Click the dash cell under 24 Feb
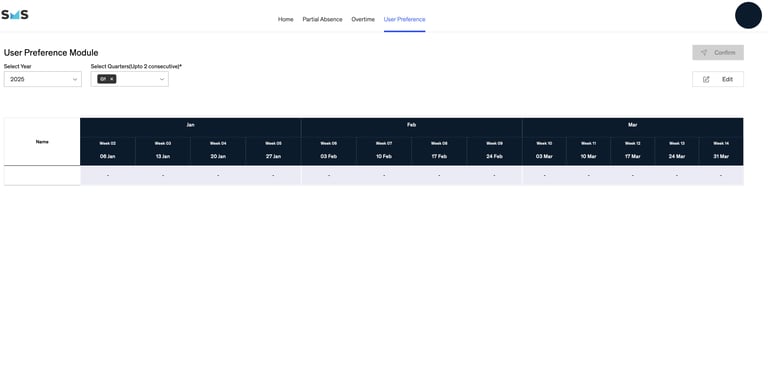This screenshot has width=768, height=376. [x=494, y=176]
